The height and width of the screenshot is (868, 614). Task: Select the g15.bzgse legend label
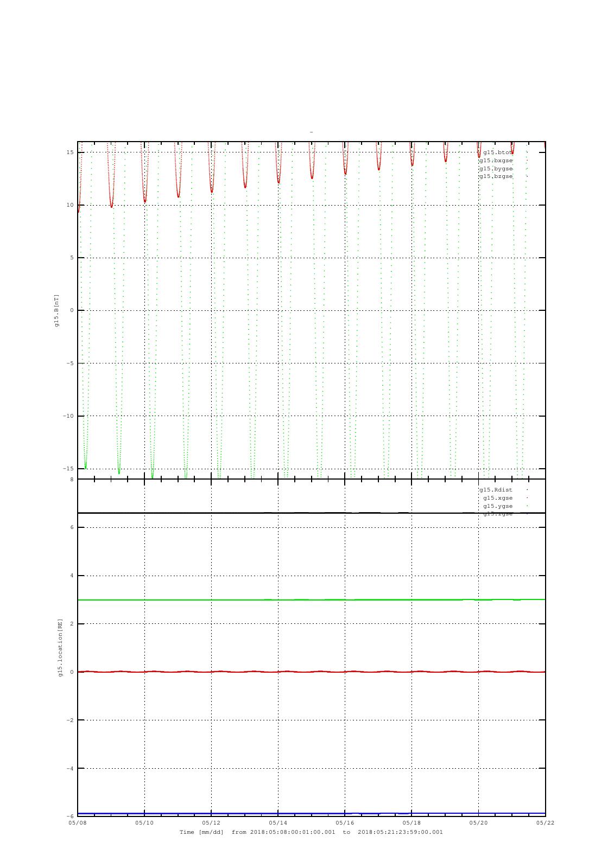coord(496,176)
